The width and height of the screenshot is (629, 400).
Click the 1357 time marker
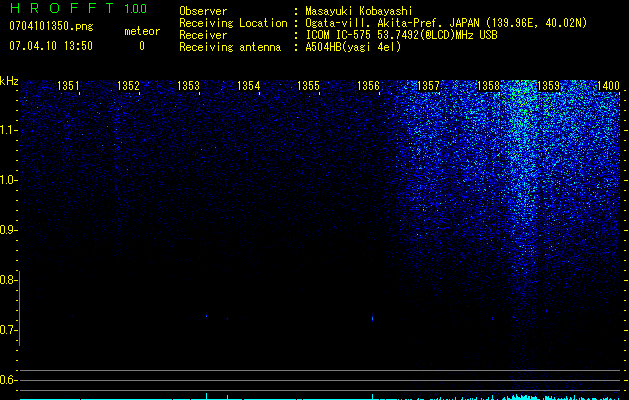pos(428,86)
